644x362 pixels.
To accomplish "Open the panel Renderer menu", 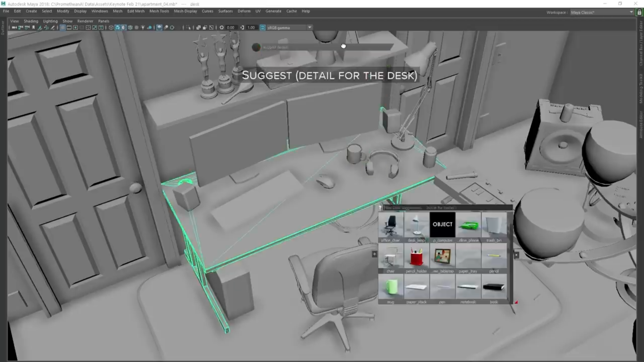I will [x=85, y=21].
